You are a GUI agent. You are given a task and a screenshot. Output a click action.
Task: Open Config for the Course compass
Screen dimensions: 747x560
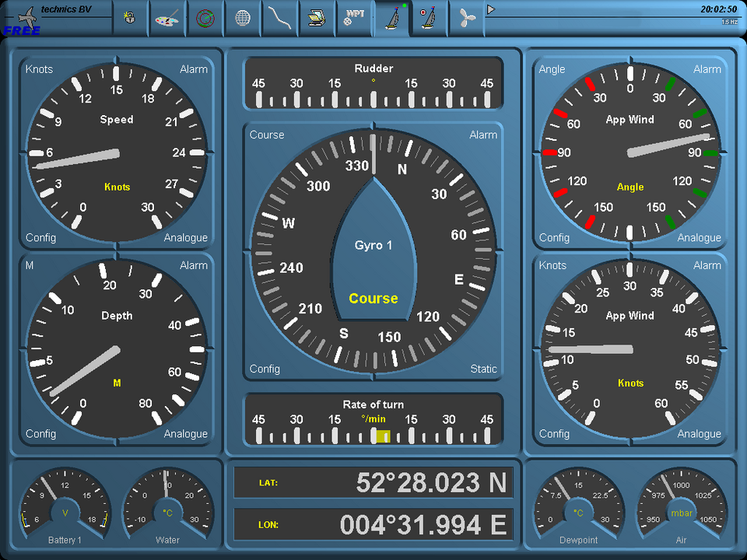point(265,369)
